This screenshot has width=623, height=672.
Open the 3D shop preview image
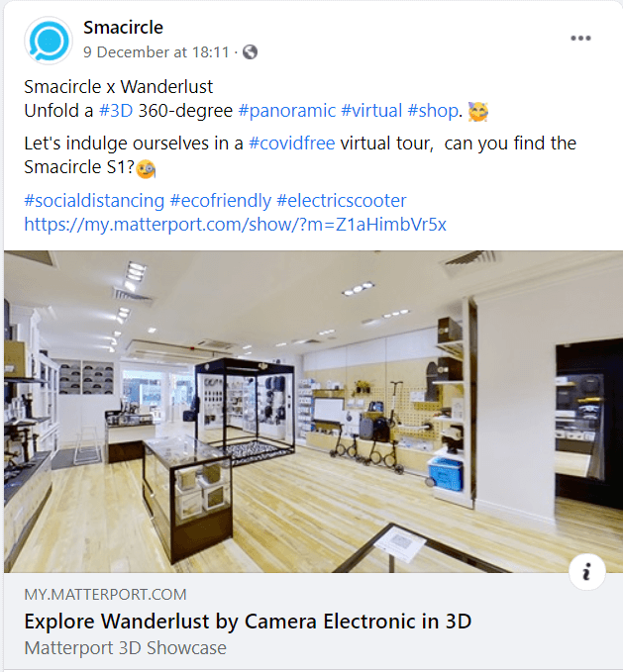[313, 412]
